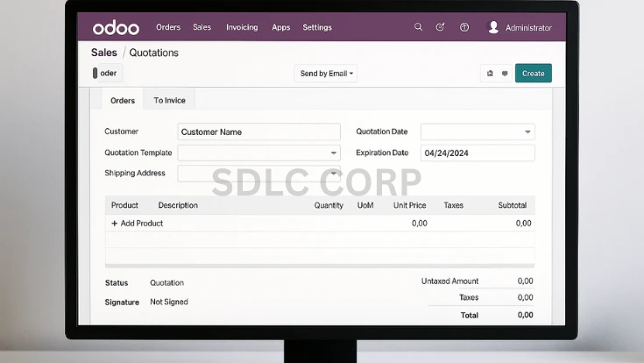
Task: Click Add Product link
Action: [142, 224]
